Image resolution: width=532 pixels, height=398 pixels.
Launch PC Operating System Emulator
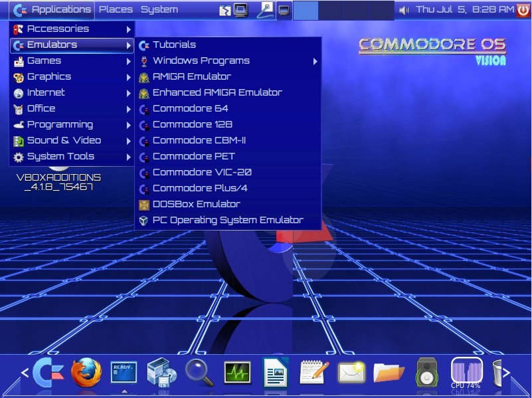tap(228, 220)
